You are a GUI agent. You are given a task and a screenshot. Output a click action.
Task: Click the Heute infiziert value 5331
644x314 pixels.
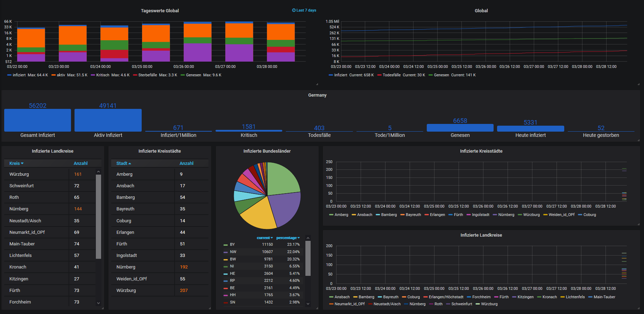[530, 123]
